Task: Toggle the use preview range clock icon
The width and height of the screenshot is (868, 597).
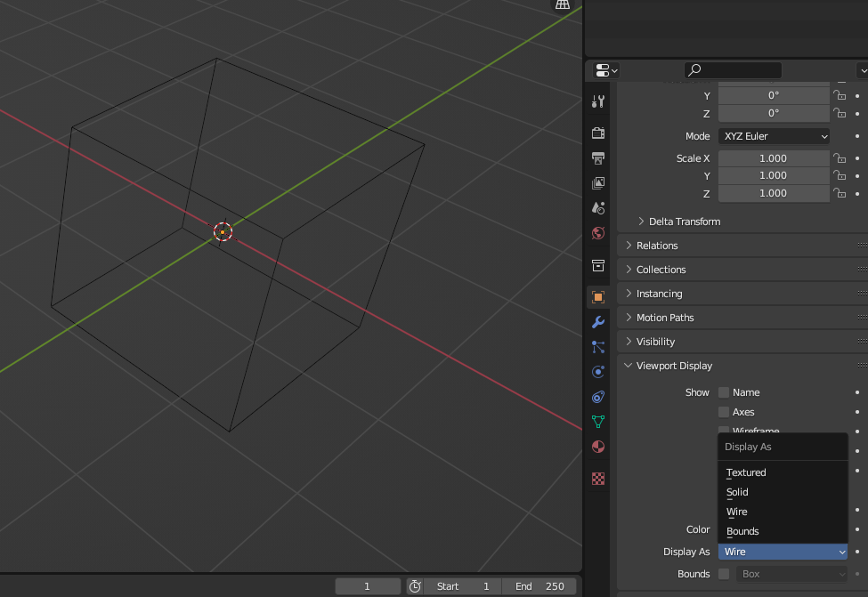Action: coord(415,586)
